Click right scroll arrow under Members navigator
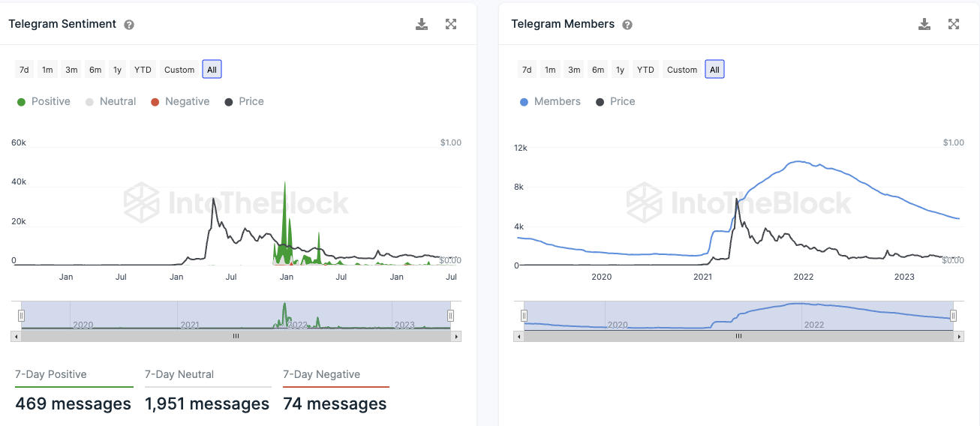This screenshot has height=426, width=980. click(x=960, y=337)
